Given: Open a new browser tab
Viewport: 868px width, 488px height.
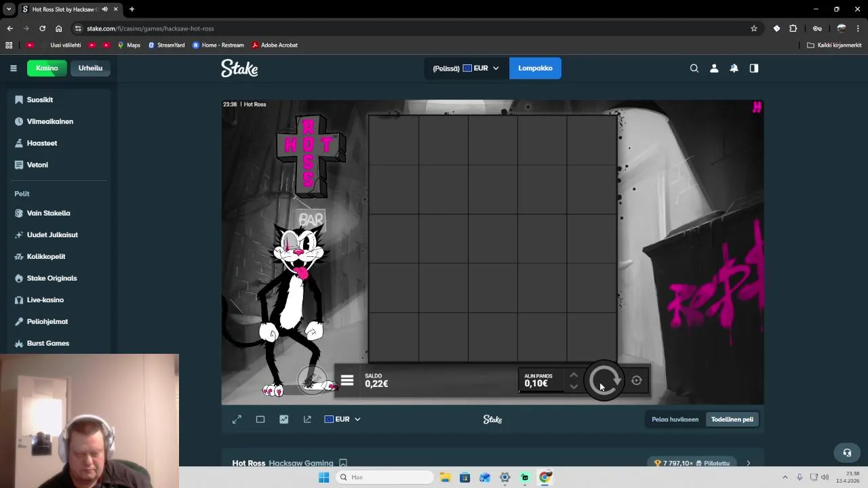Looking at the screenshot, I should (132, 9).
